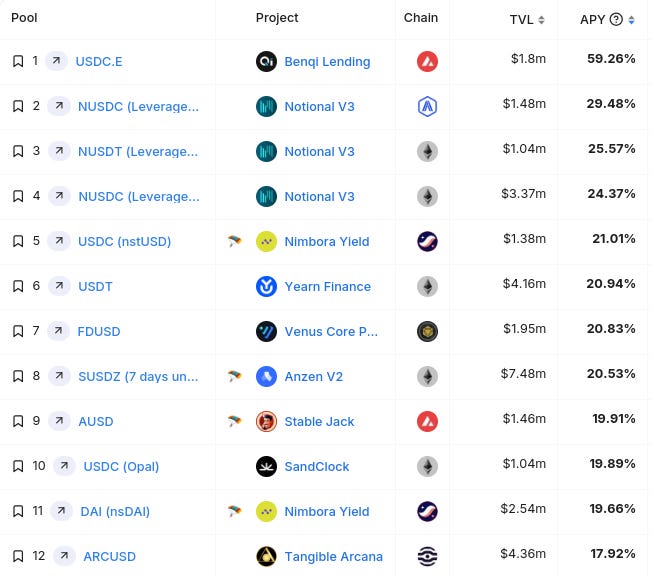This screenshot has height=576, width=651.
Task: Open external link arrow for AUSD
Action: tap(59, 421)
